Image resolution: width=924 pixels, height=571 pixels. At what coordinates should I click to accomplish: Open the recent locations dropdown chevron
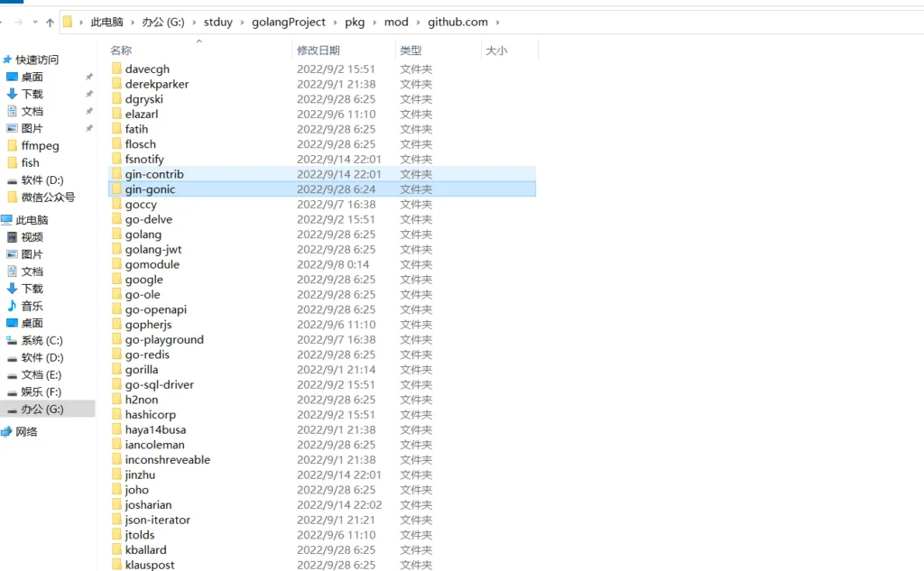point(35,23)
